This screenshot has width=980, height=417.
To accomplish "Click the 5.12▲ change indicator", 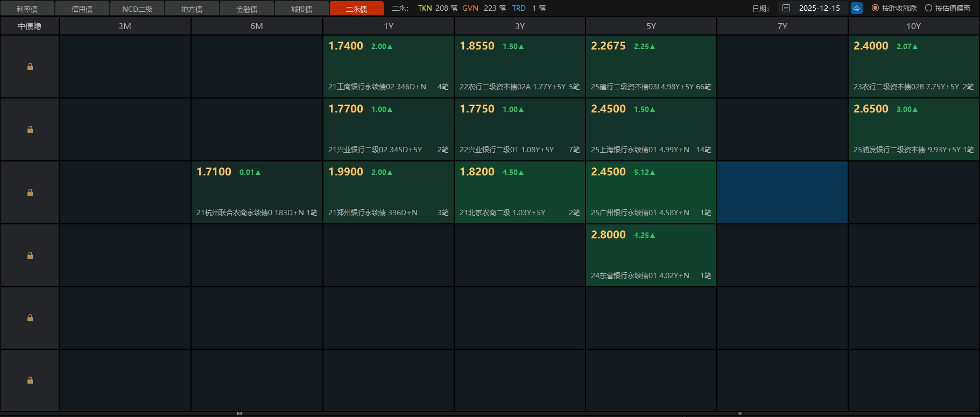I will pos(644,173).
